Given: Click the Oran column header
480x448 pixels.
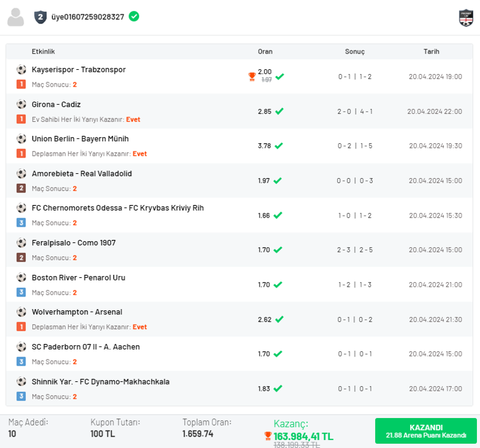Looking at the screenshot, I should [x=265, y=52].
